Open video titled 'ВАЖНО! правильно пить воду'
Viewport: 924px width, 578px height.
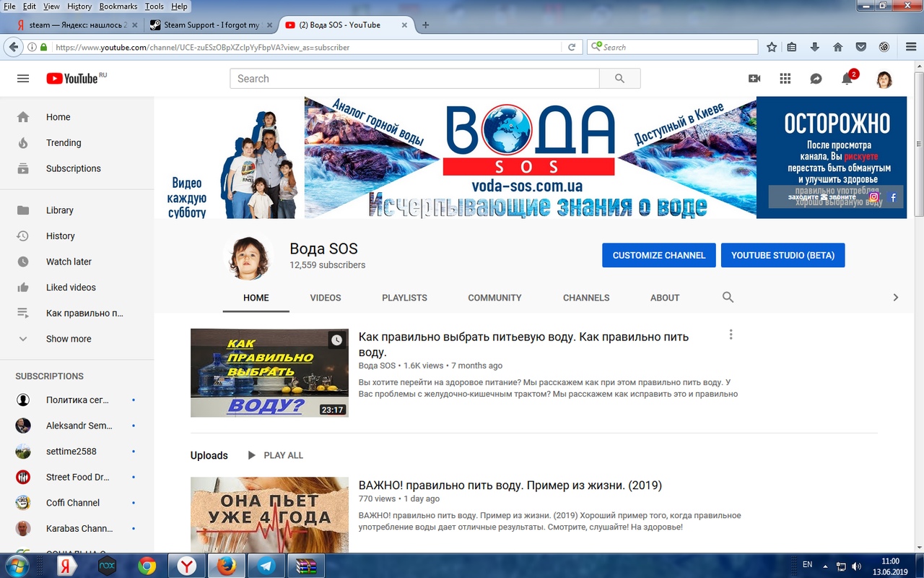(x=510, y=485)
